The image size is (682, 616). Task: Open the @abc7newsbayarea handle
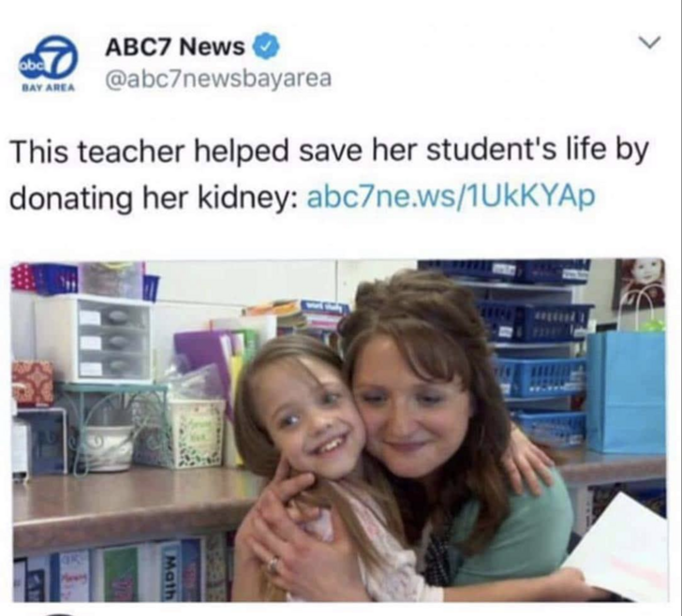pyautogui.click(x=218, y=78)
